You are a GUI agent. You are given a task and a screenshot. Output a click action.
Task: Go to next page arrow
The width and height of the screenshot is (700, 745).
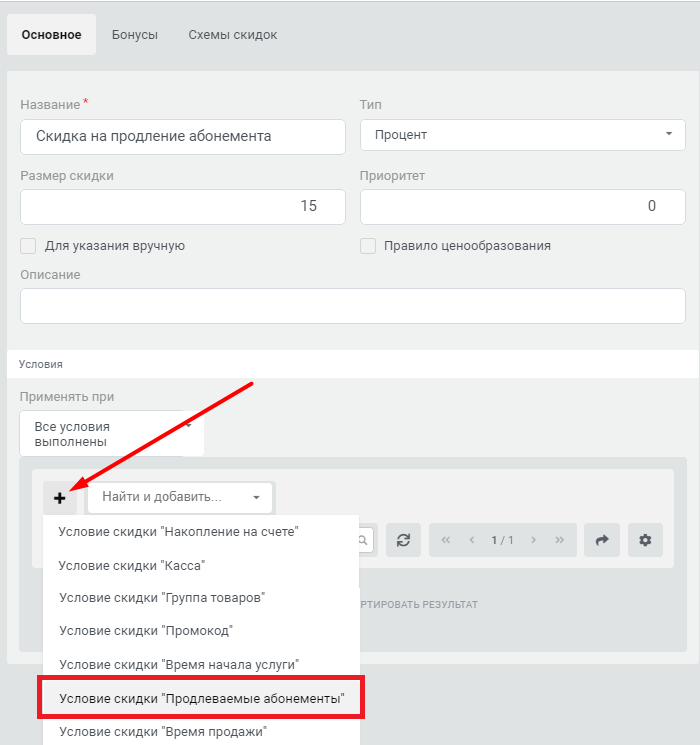tap(533, 540)
